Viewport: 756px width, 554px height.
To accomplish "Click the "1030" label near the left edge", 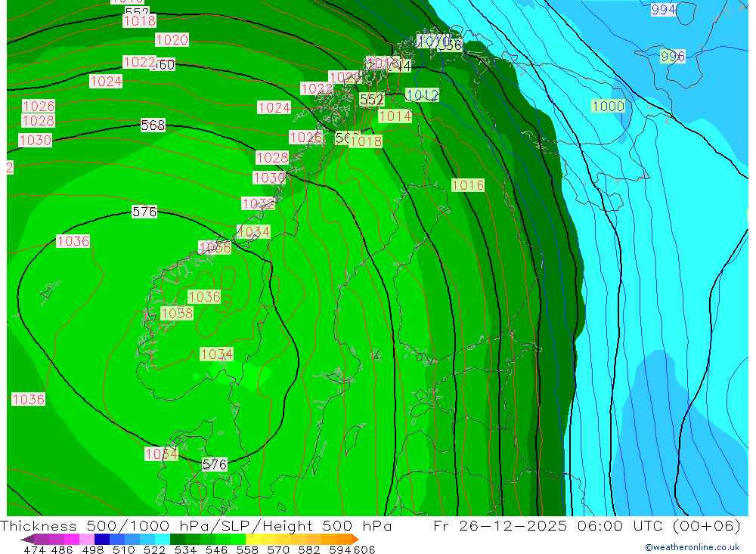I will click(36, 141).
